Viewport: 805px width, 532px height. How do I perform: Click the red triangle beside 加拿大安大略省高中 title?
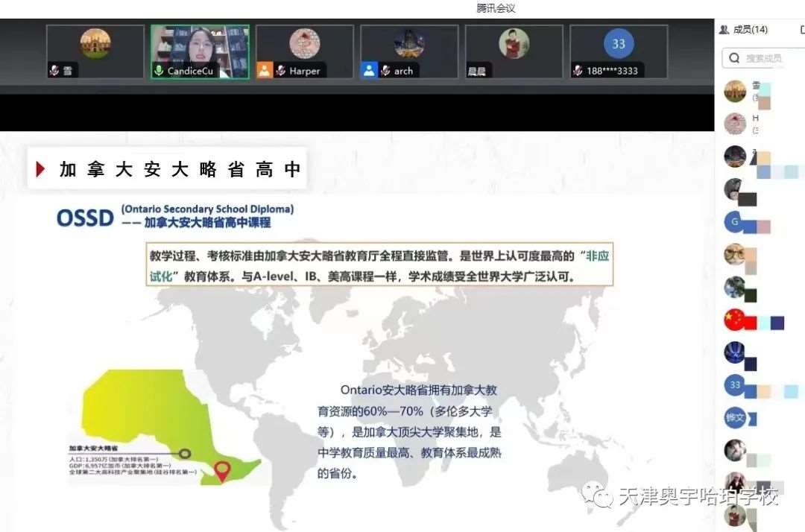[41, 169]
